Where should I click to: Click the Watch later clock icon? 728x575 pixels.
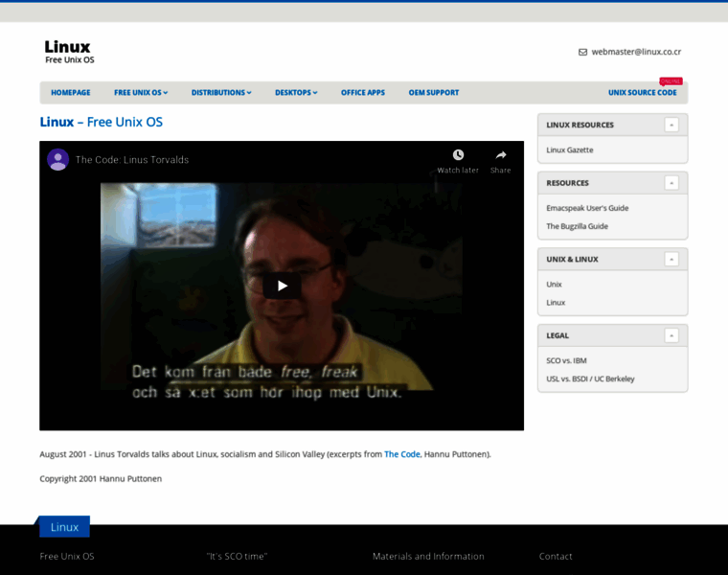458,154
